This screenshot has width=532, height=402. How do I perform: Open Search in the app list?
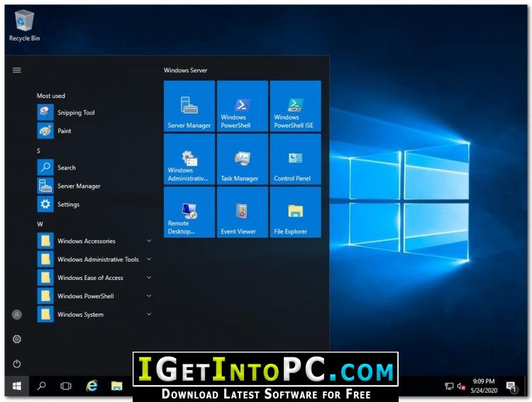click(x=95, y=167)
